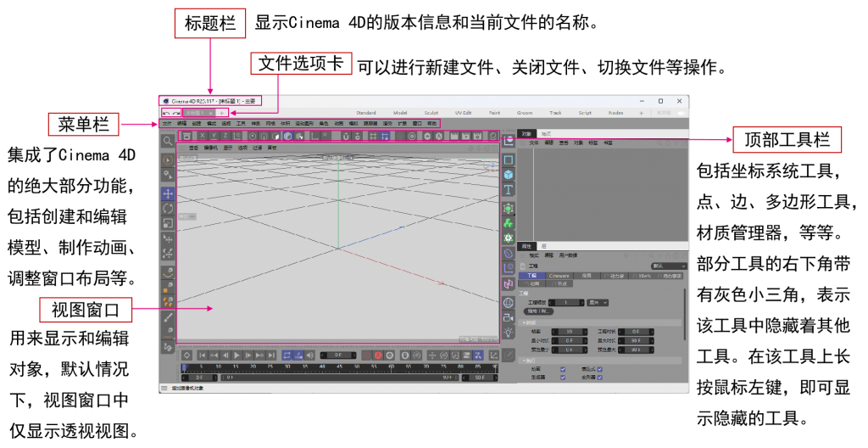Click the live selection circle tool

click(x=168, y=160)
